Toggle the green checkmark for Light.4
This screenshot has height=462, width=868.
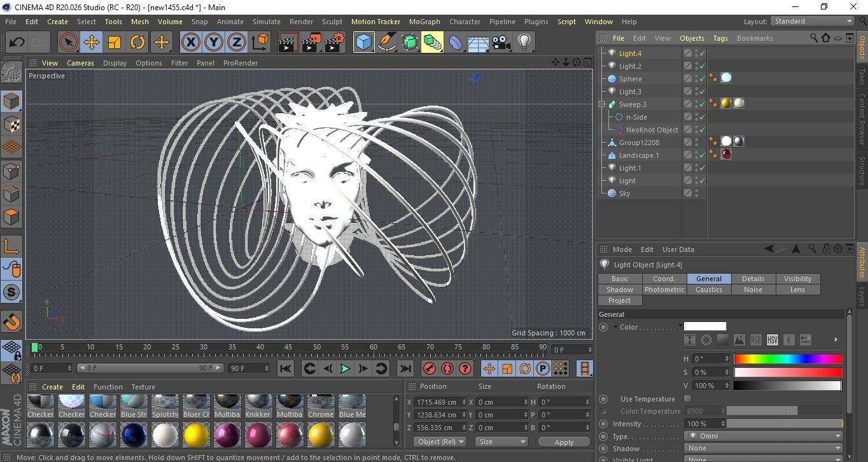coord(702,53)
